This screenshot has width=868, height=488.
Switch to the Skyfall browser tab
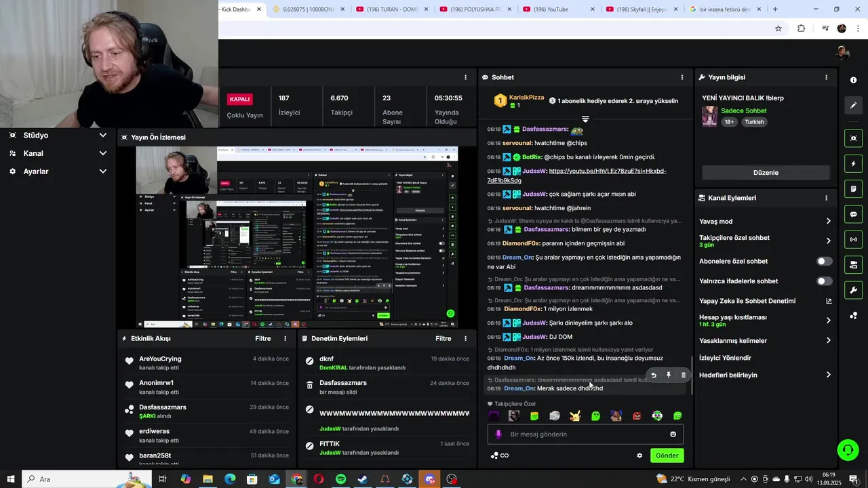coord(642,9)
